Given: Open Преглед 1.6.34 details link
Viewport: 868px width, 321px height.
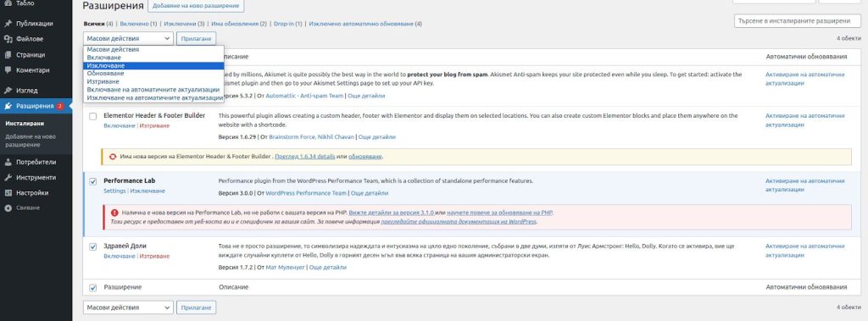Looking at the screenshot, I should click(x=305, y=157).
